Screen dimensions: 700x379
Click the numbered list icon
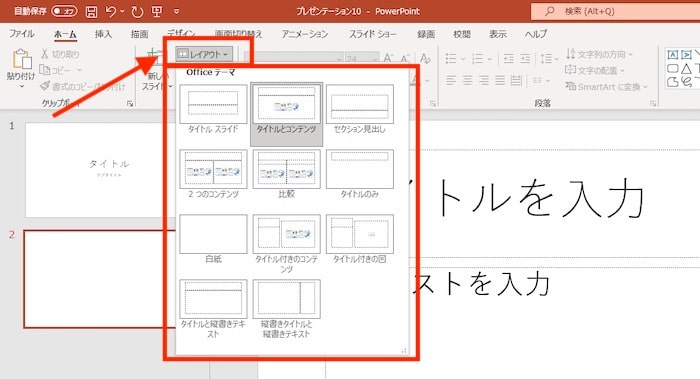coord(477,58)
